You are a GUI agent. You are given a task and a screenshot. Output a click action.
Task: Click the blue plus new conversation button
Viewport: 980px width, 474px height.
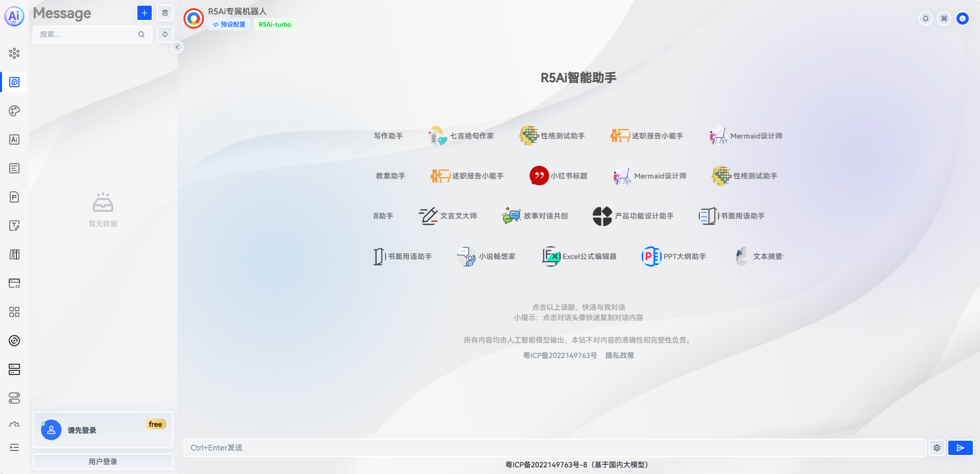(x=145, y=13)
